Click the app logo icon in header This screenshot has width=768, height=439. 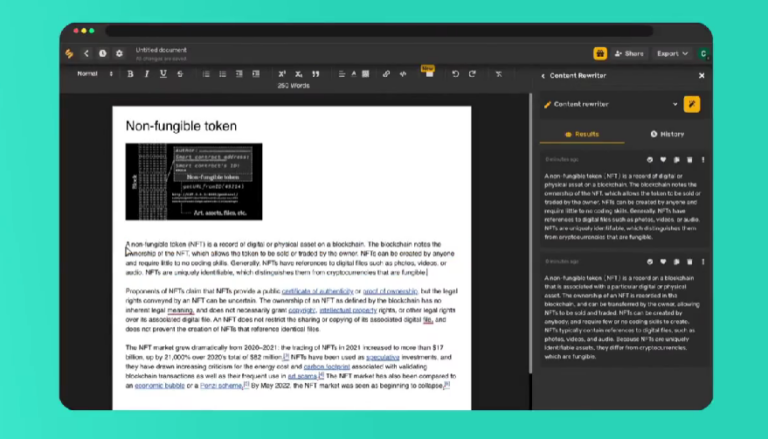coord(70,53)
